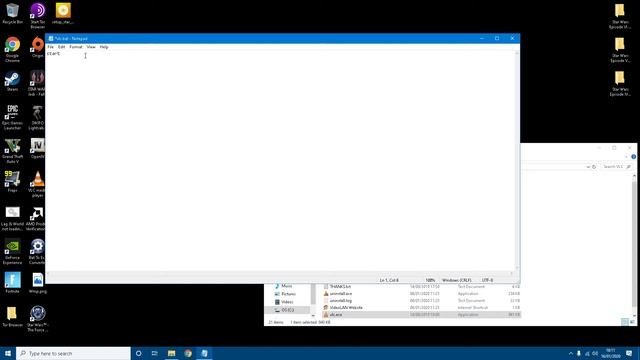Image resolution: width=640 pixels, height=360 pixels.
Task: Expand Explorer address history dropdown
Action: 588,167
